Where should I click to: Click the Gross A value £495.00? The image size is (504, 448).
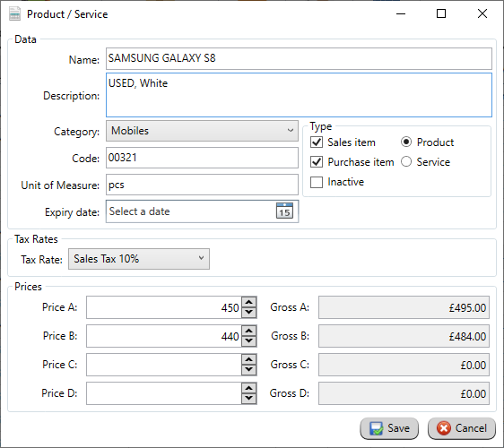[x=404, y=307]
